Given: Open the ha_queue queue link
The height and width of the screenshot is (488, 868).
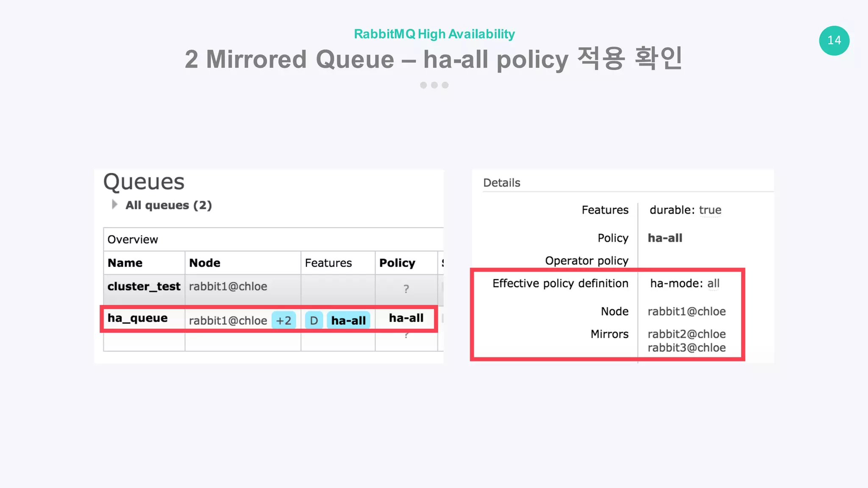Looking at the screenshot, I should tap(137, 318).
